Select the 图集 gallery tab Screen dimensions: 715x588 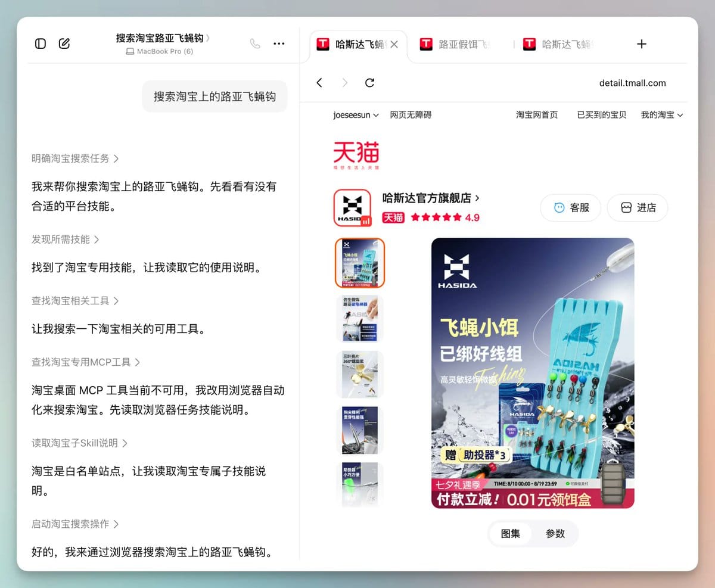[x=510, y=534]
